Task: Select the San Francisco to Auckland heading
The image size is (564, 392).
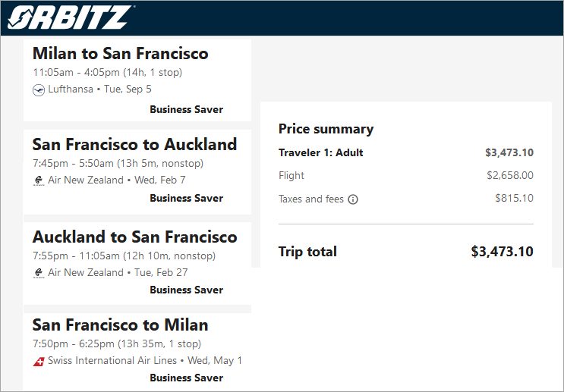Action: (134, 144)
